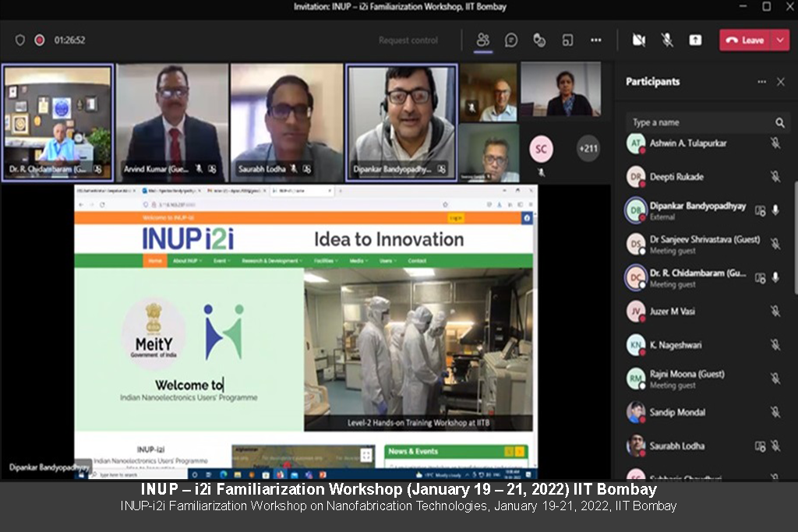The image size is (798, 532).
Task: Show participants using the people icon
Action: tap(482, 40)
